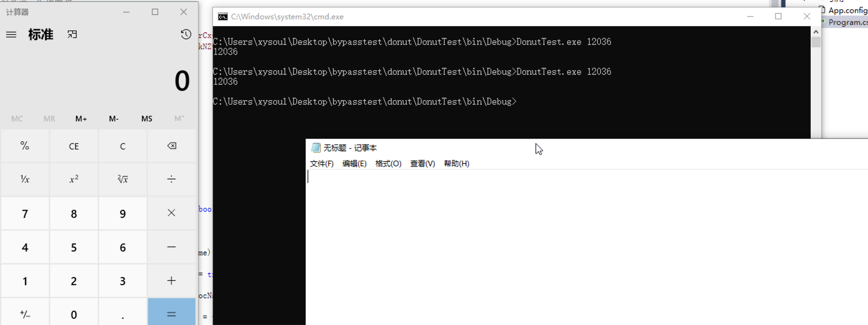Viewport: 868px width, 325px height.
Task: Open calculator history panel
Action: click(x=186, y=34)
